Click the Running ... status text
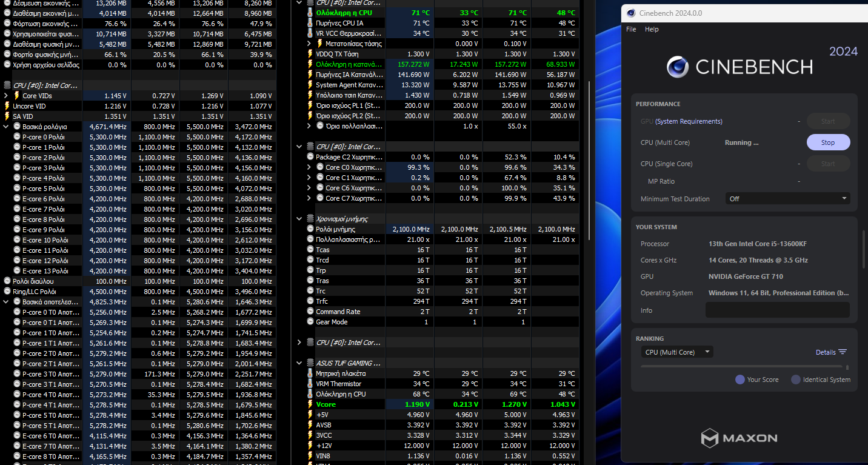 pos(742,142)
